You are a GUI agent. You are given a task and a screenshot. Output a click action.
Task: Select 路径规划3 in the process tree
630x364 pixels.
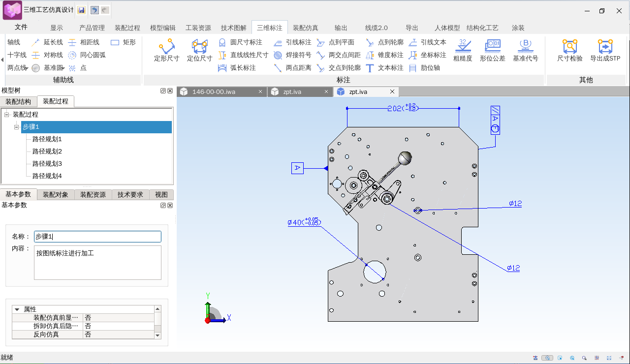pyautogui.click(x=47, y=164)
